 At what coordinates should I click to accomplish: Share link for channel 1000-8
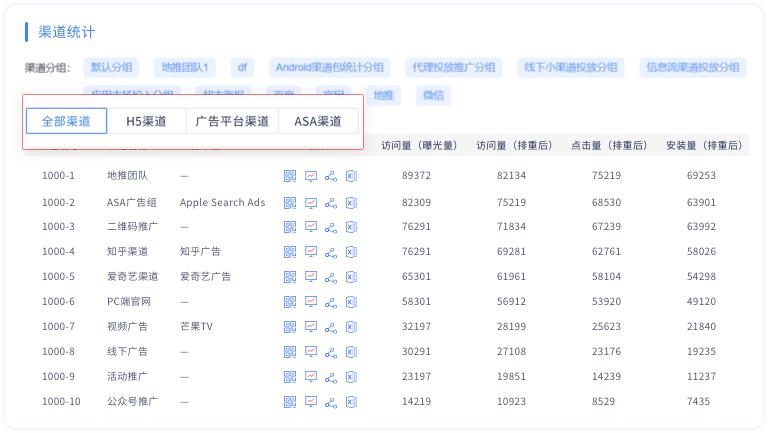coord(331,352)
